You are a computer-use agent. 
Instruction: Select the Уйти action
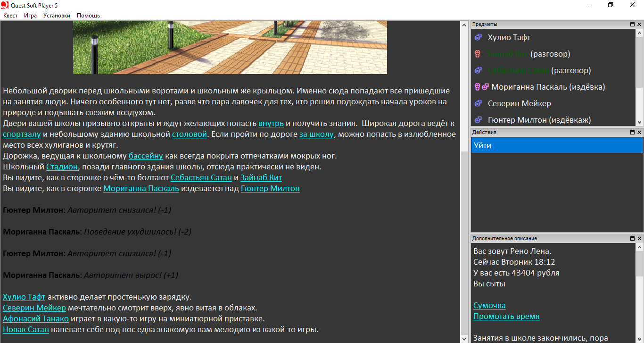click(556, 146)
